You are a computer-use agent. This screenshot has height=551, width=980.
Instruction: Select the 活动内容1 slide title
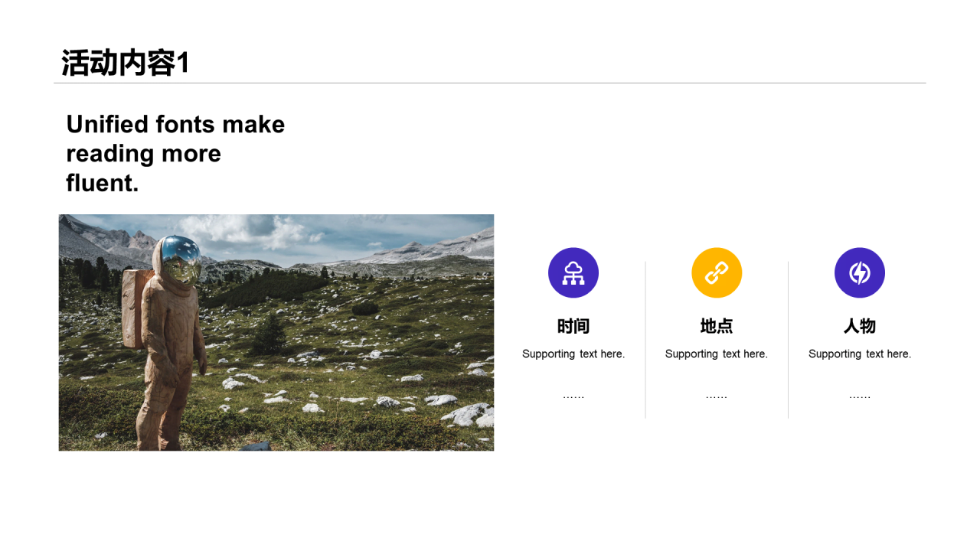tap(125, 63)
